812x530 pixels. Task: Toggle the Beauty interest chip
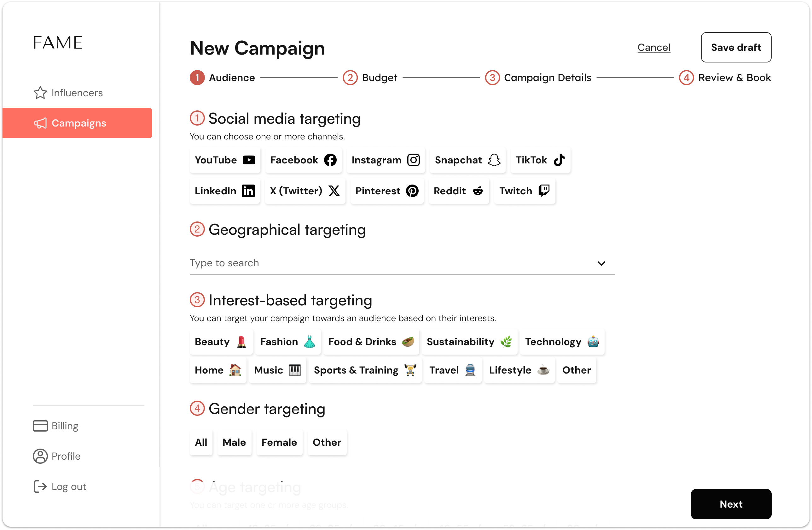tap(221, 342)
